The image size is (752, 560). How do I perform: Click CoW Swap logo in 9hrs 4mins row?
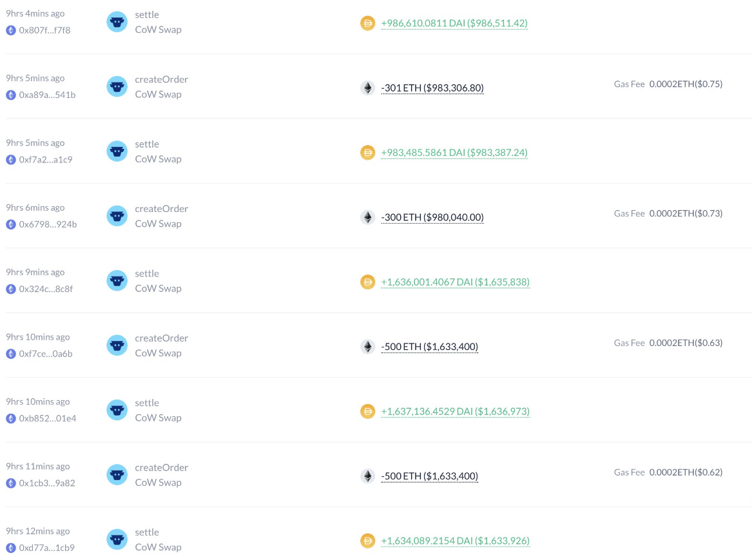point(117,22)
